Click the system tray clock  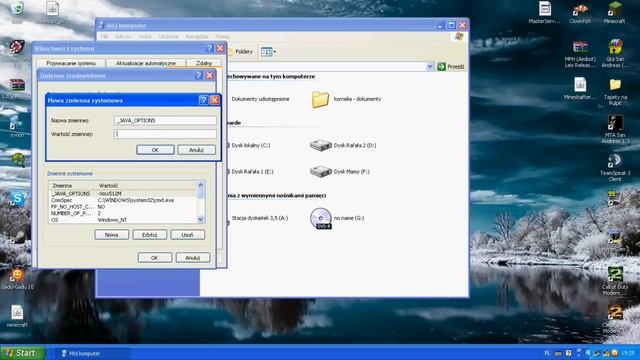(x=629, y=353)
